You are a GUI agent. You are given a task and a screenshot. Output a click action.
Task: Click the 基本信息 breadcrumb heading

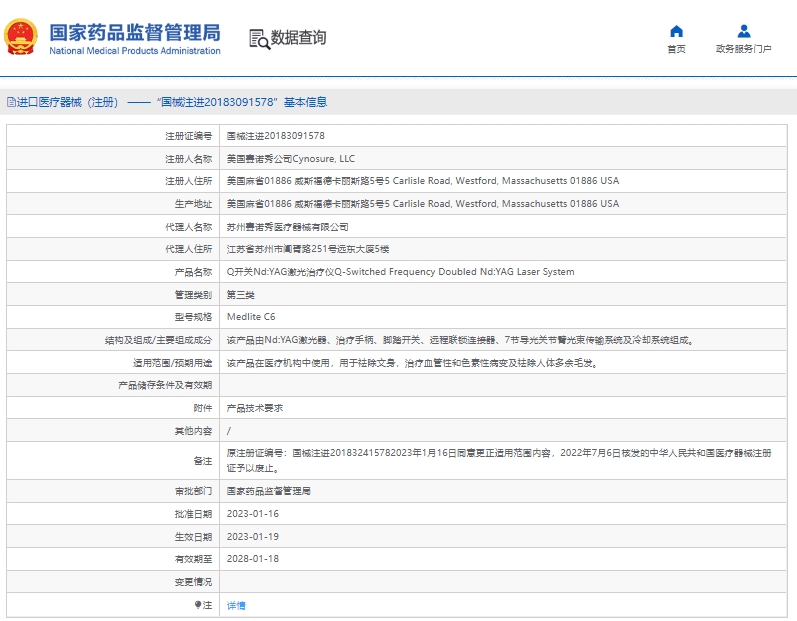305,102
